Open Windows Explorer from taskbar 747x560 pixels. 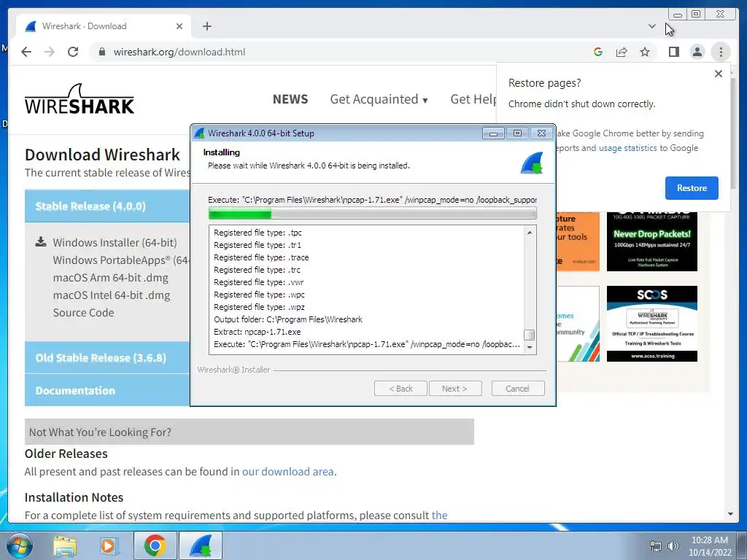65,545
